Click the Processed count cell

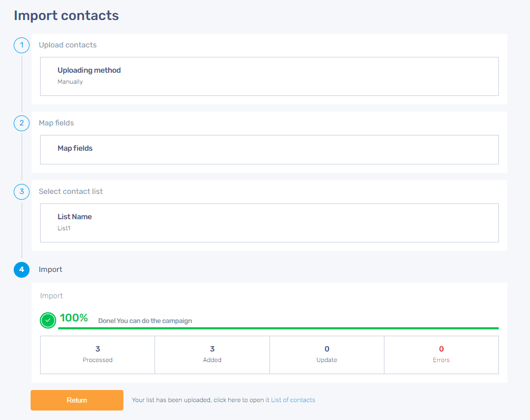pyautogui.click(x=98, y=355)
